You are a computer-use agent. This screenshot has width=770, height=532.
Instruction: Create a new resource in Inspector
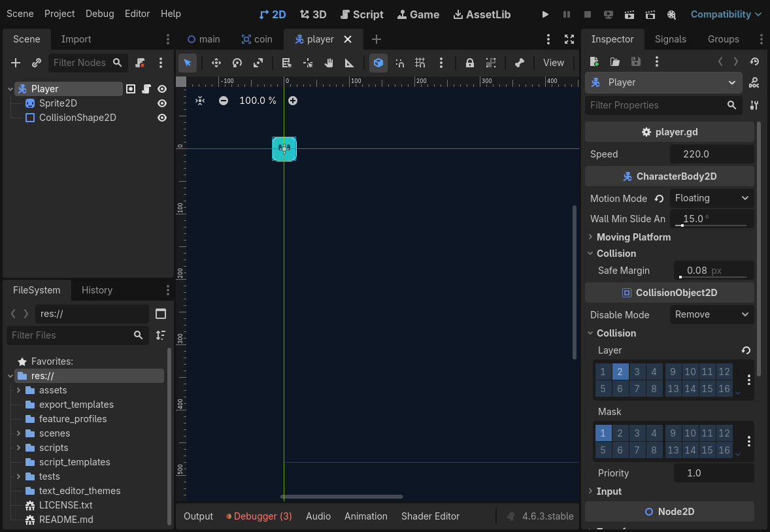pos(594,61)
